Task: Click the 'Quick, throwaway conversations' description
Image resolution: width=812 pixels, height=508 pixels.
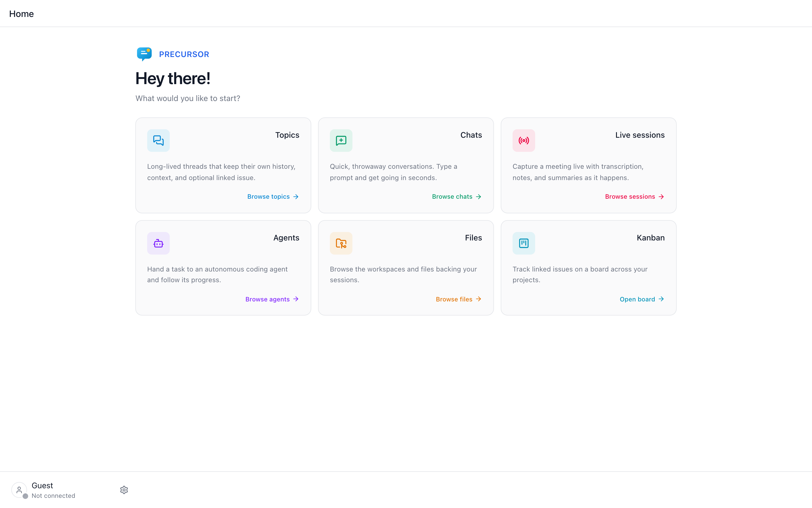Action: [x=394, y=172]
